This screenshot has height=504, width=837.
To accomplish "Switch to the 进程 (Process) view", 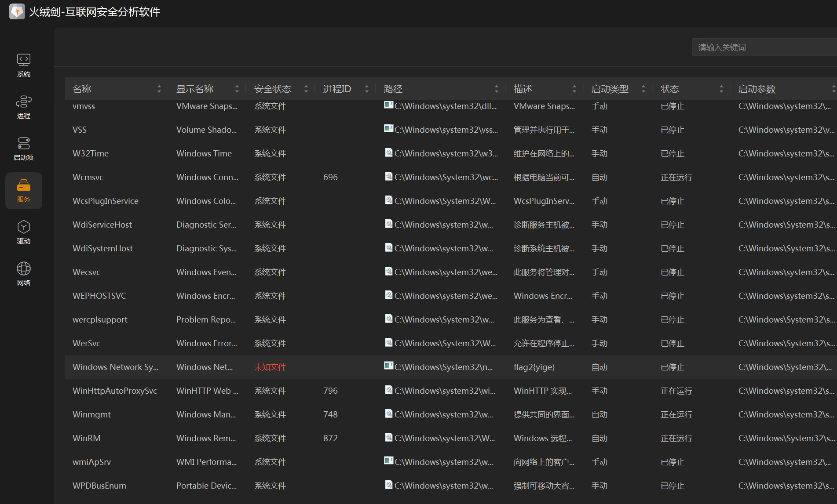I will [24, 107].
